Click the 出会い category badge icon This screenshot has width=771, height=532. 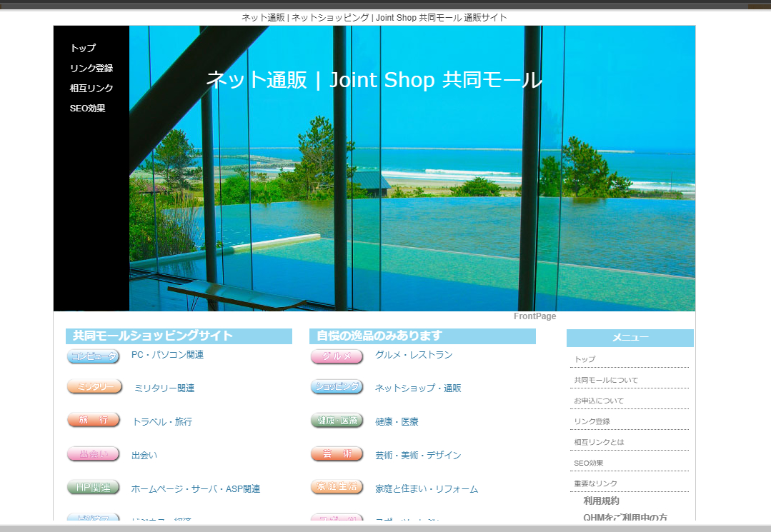(x=93, y=454)
